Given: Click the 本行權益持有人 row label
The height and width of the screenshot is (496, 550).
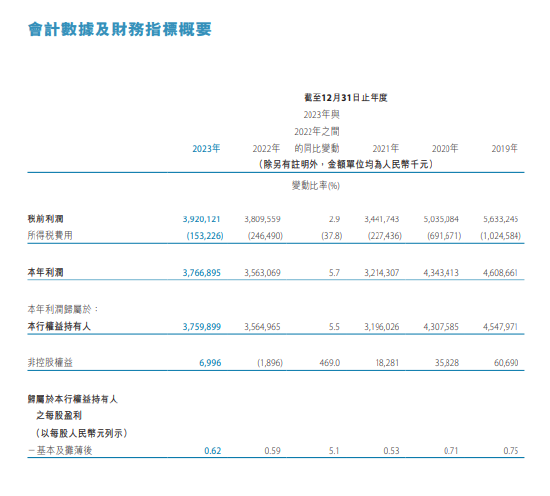Looking at the screenshot, I should (x=59, y=326).
